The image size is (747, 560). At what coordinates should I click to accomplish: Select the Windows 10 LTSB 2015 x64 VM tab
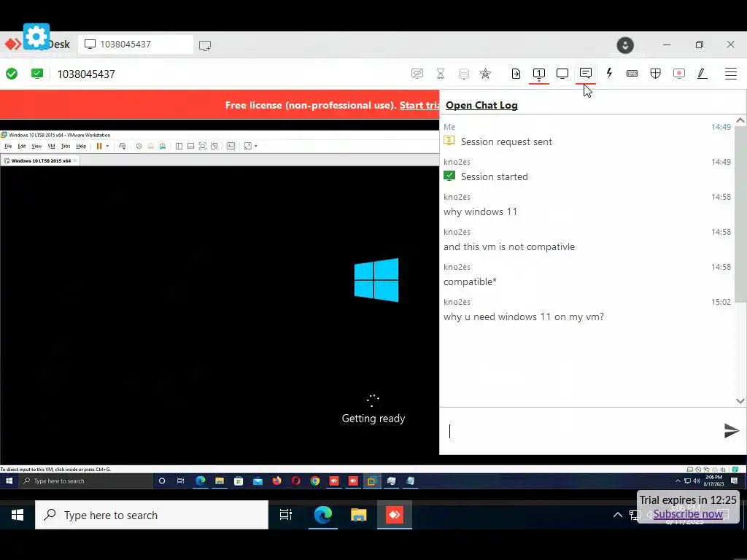(x=41, y=161)
